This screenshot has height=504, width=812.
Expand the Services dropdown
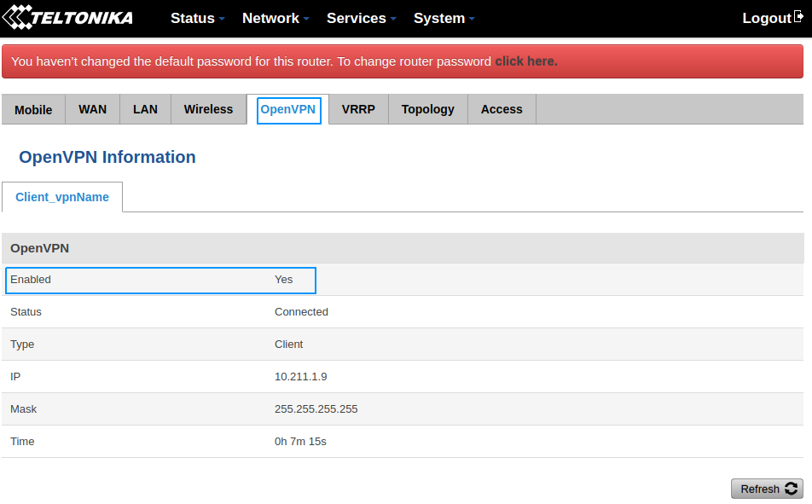click(x=361, y=18)
